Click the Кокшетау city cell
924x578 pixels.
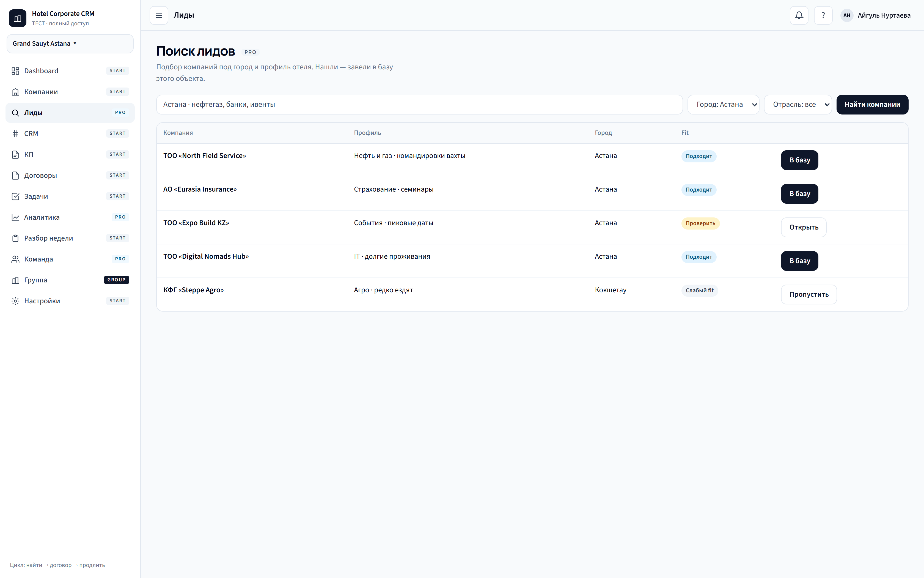coord(610,290)
